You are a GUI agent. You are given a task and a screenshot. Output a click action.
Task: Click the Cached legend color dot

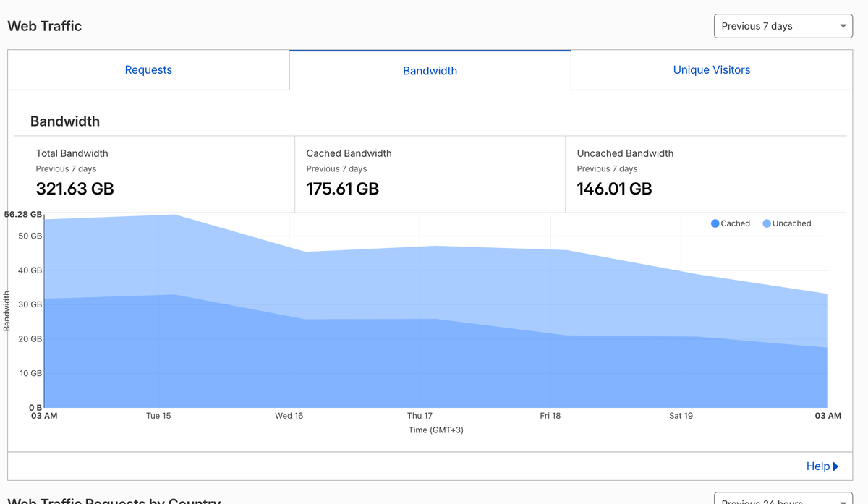click(x=715, y=223)
